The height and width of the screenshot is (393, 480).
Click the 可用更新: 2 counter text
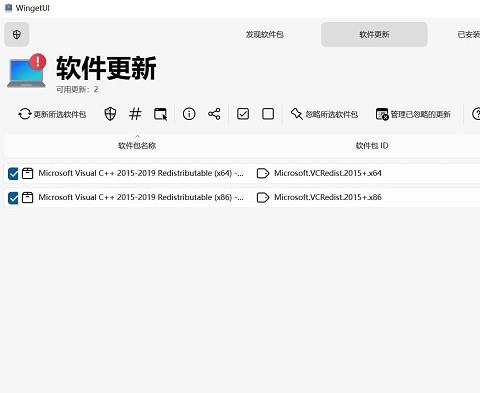point(77,89)
